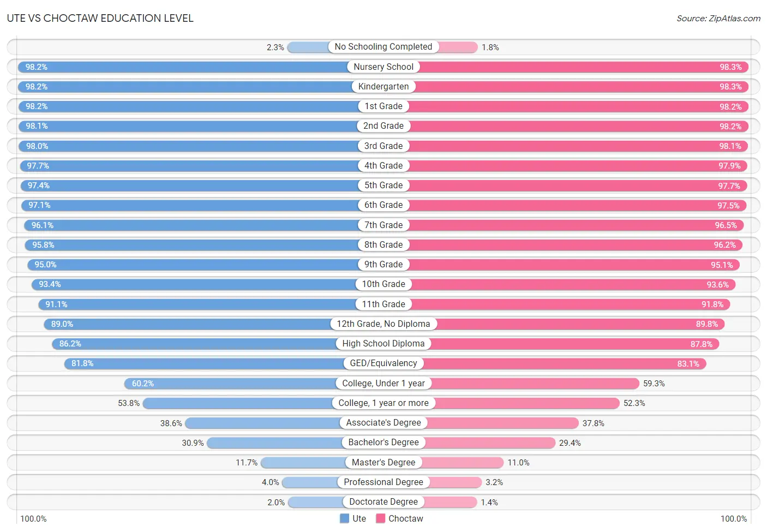Select the No Schooling Completed label
The image size is (767, 532).
(383, 47)
